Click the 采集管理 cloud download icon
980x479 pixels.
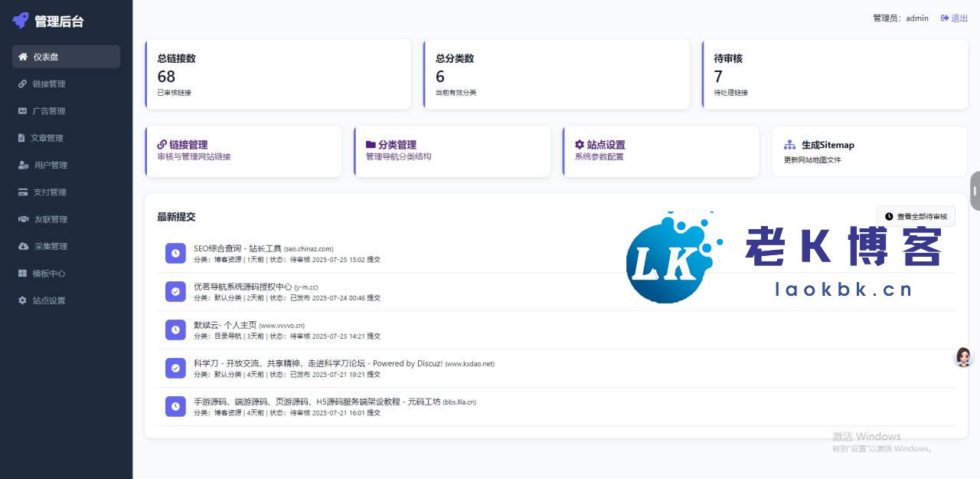[x=23, y=246]
